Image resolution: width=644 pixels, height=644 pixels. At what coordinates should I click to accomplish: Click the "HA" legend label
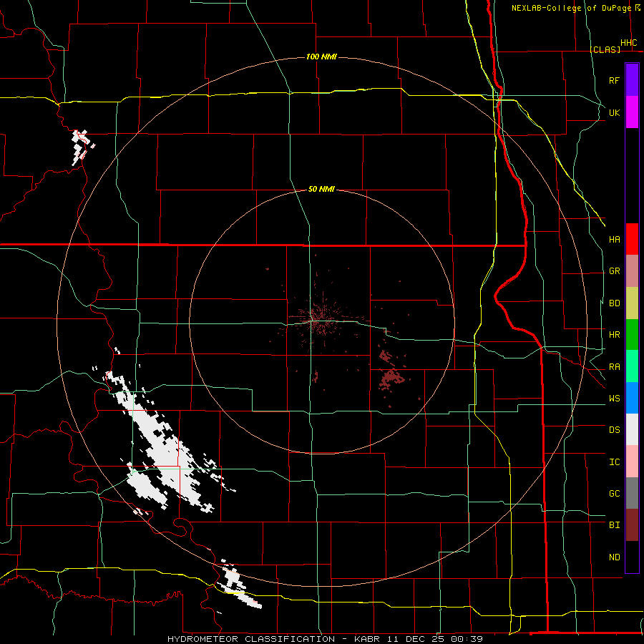point(615,240)
